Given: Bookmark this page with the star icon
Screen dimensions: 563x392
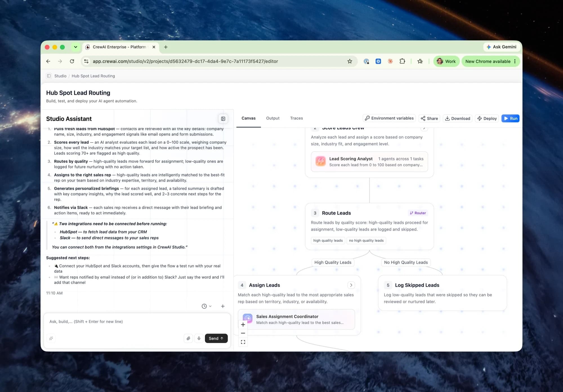Looking at the screenshot, I should coord(350,61).
